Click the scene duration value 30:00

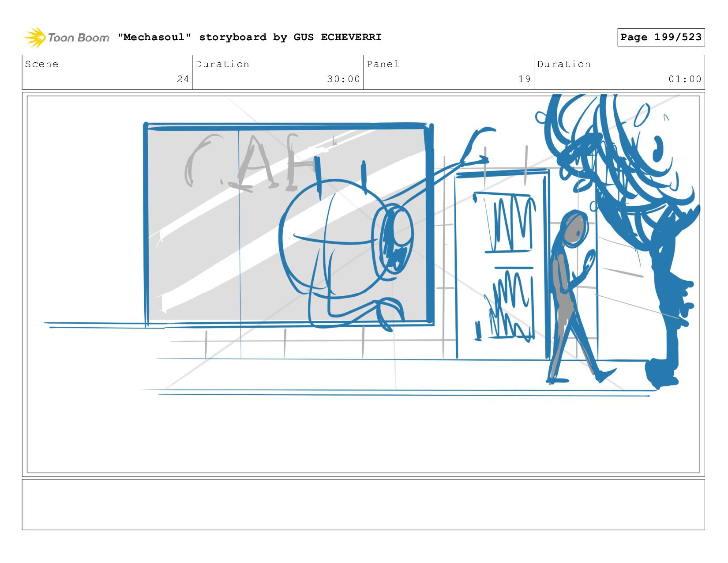[344, 79]
